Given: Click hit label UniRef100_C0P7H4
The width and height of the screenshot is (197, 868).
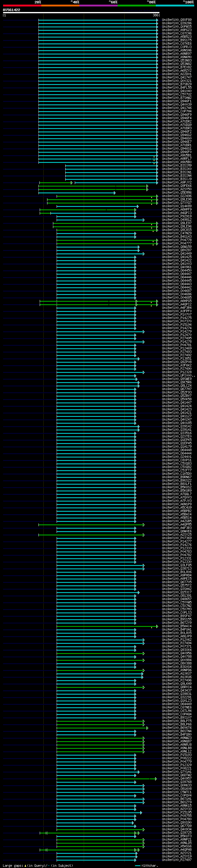Looking at the screenshot, I should [177, 111].
